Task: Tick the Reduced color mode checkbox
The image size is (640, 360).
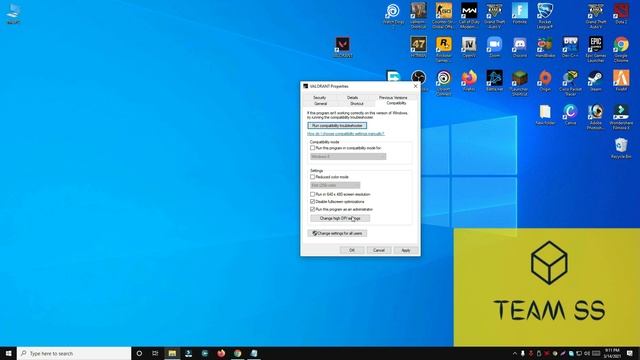Action: (313, 177)
